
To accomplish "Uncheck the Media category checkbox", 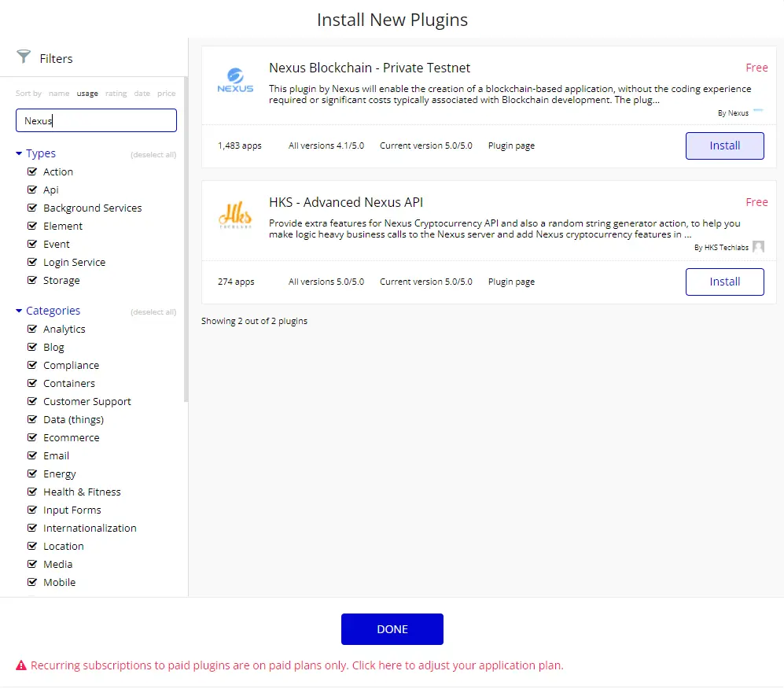I will click(x=32, y=564).
